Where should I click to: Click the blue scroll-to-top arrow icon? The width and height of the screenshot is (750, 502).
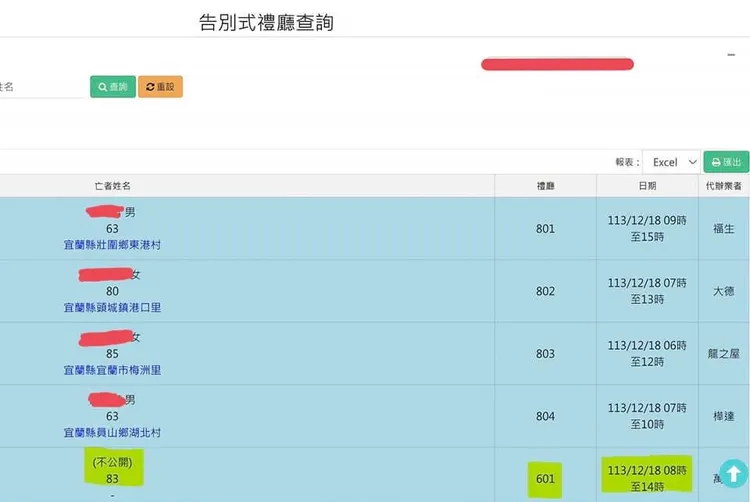[732, 474]
